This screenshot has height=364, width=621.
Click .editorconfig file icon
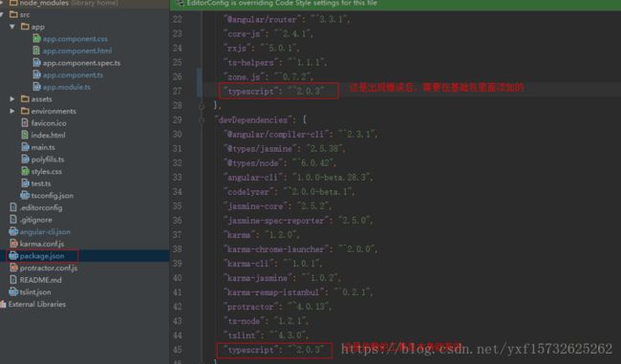click(13, 207)
